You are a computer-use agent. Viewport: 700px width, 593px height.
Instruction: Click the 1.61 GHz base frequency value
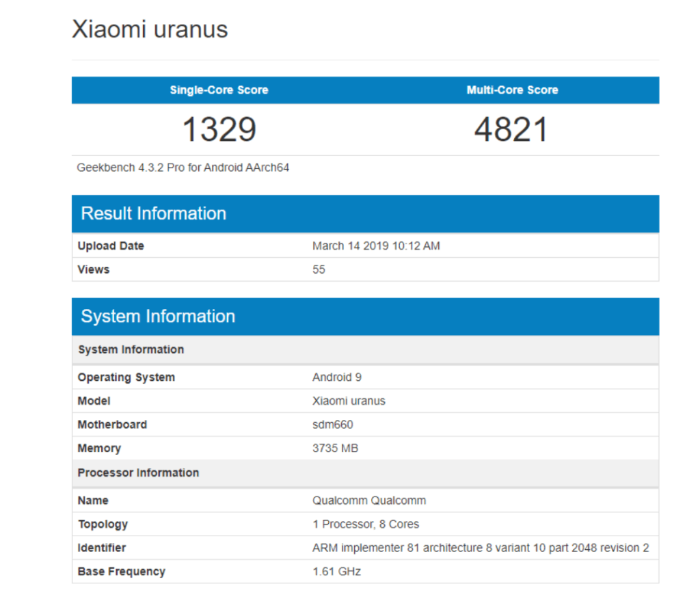336,572
